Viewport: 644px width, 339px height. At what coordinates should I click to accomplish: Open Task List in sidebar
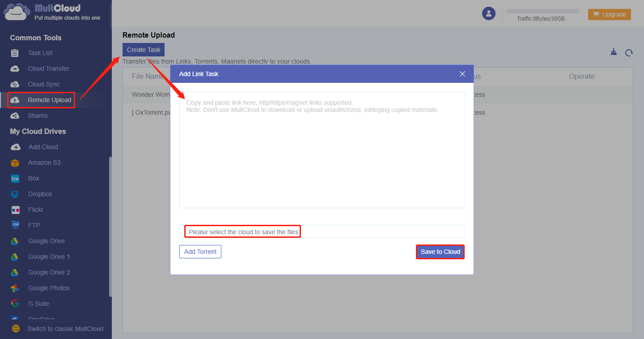coord(40,53)
